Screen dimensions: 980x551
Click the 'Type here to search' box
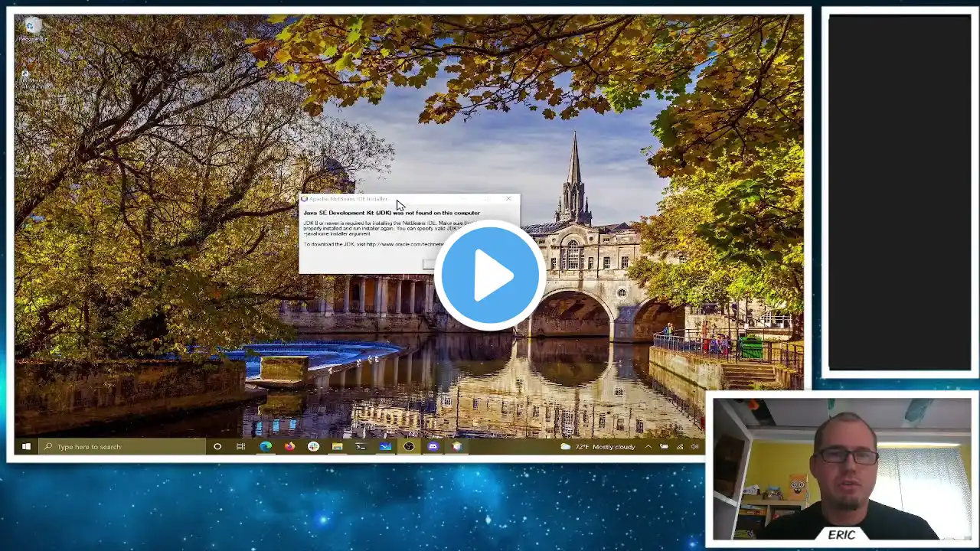pos(122,446)
